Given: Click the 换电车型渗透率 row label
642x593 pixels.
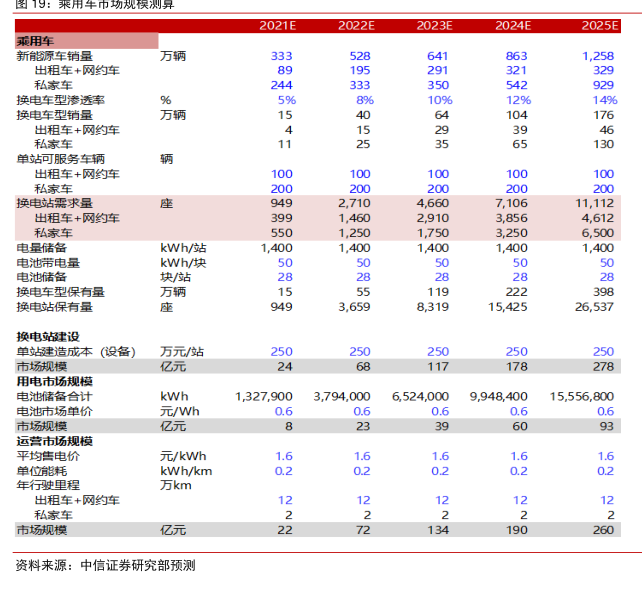Looking at the screenshot, I should pyautogui.click(x=60, y=101).
